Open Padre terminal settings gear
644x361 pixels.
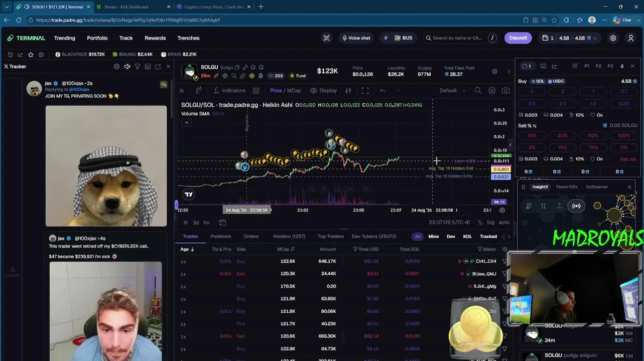coord(613,38)
